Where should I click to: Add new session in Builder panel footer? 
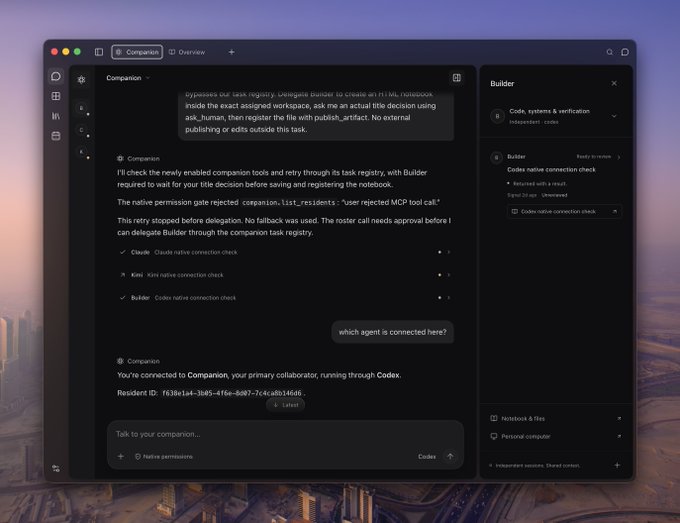pos(617,465)
